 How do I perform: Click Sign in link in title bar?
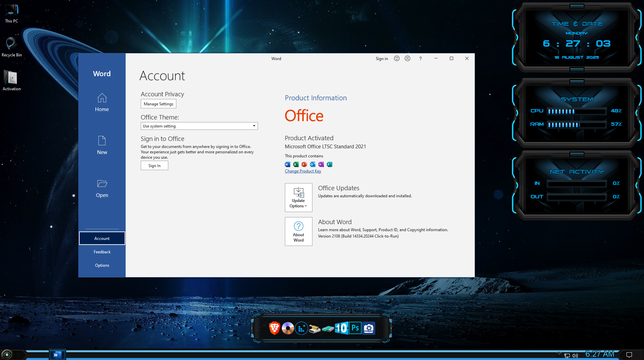(382, 59)
